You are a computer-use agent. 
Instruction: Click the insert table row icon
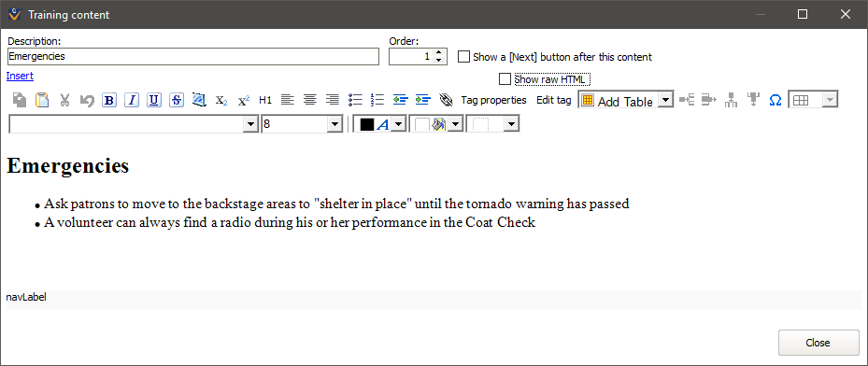687,100
